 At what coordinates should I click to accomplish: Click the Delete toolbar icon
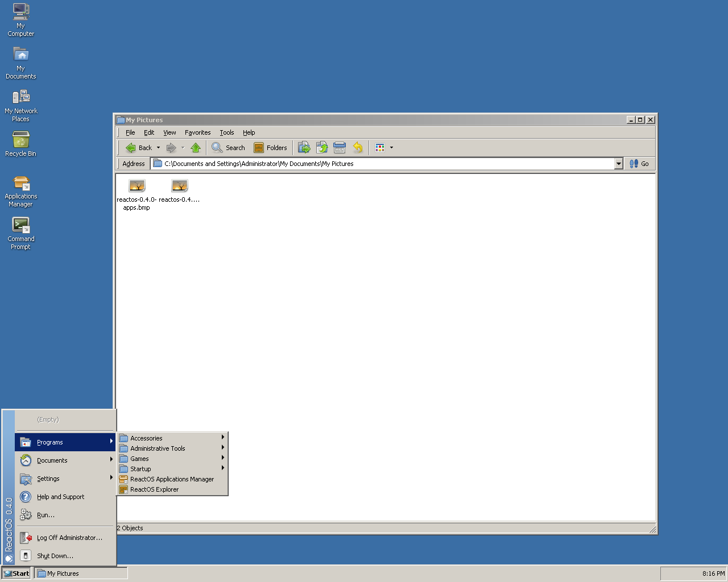tap(340, 148)
